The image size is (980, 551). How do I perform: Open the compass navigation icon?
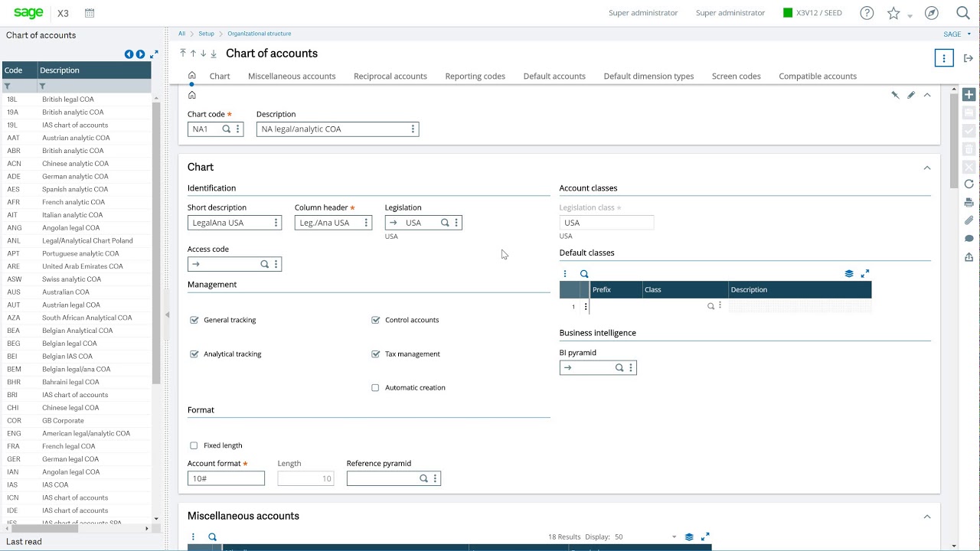click(x=931, y=13)
